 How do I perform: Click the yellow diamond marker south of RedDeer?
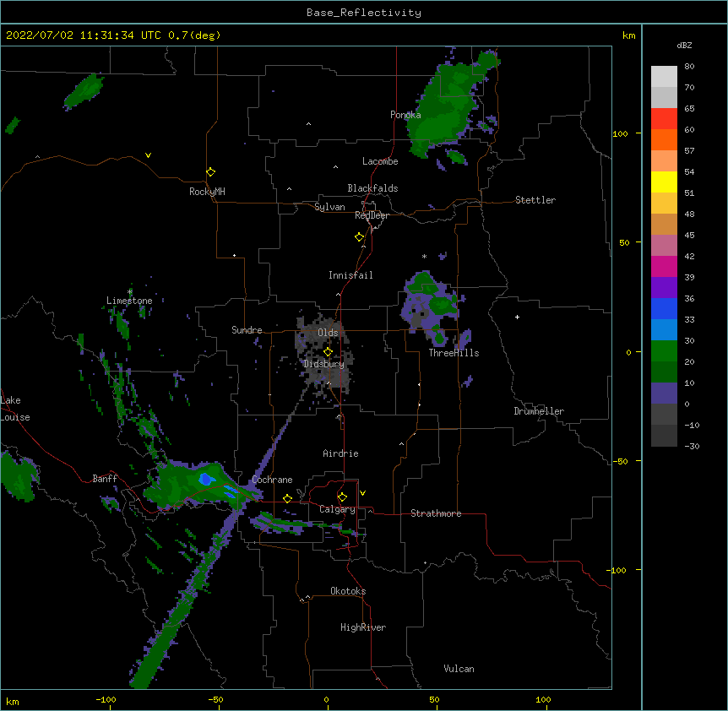[x=359, y=237]
